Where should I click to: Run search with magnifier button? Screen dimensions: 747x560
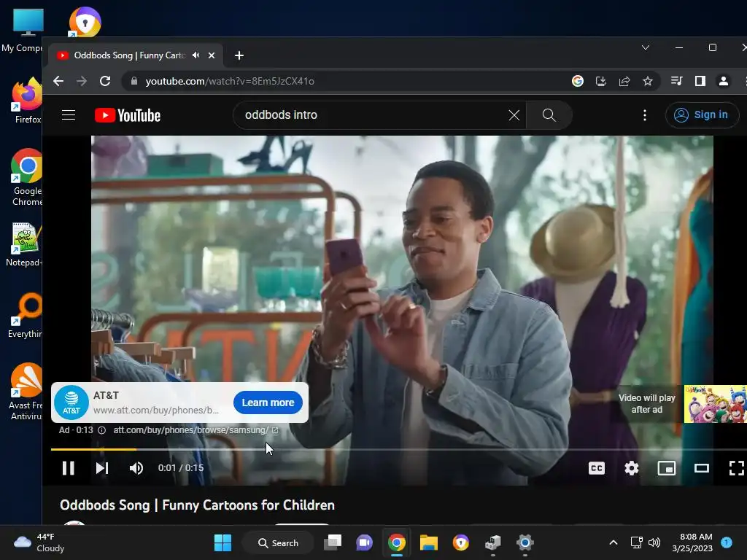coord(549,114)
